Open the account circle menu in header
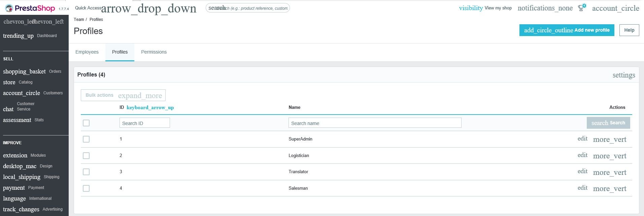The height and width of the screenshot is (216, 644). coord(615,8)
